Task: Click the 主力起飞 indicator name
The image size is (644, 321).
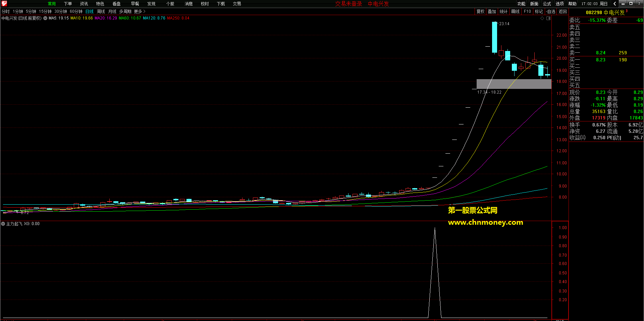Action: pyautogui.click(x=14, y=224)
